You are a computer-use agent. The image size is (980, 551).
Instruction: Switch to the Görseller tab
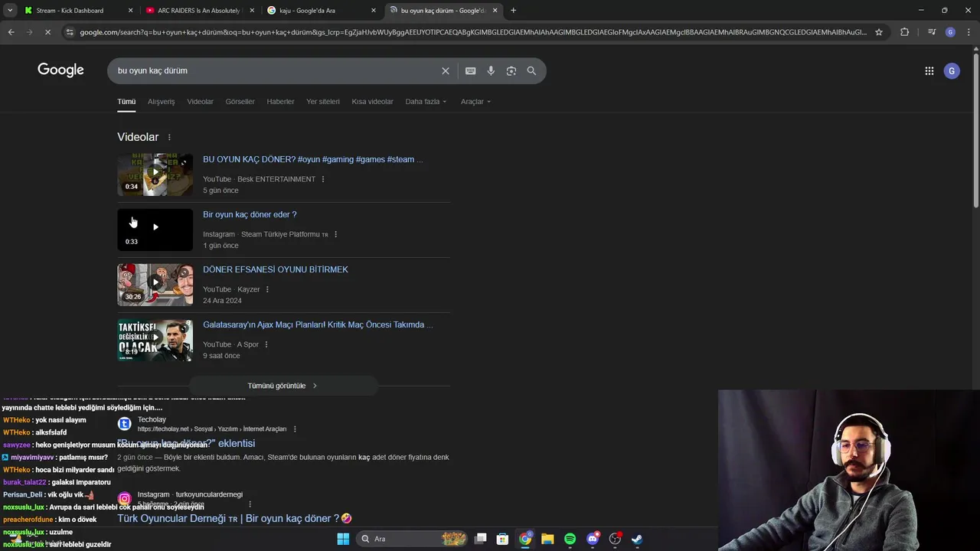(x=240, y=102)
